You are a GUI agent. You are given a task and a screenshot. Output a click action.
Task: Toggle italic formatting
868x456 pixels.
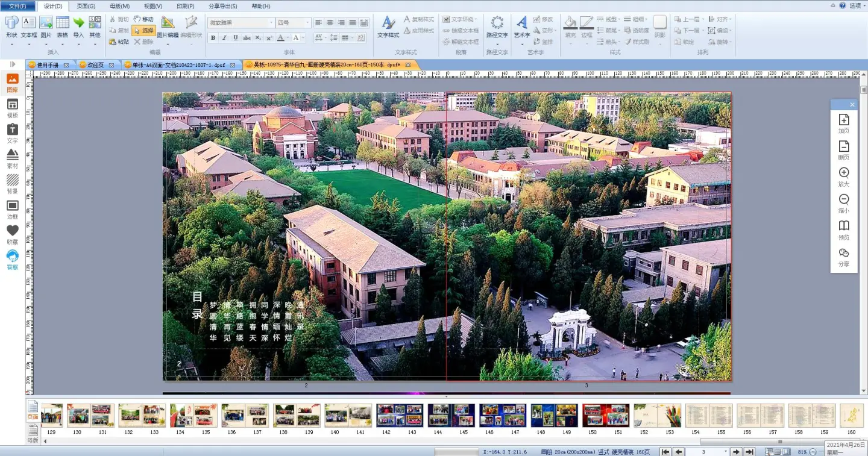point(224,38)
